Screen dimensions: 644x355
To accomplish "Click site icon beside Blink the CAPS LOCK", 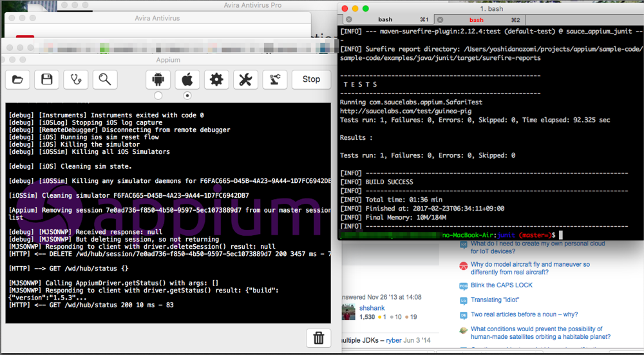I will pyautogui.click(x=463, y=286).
